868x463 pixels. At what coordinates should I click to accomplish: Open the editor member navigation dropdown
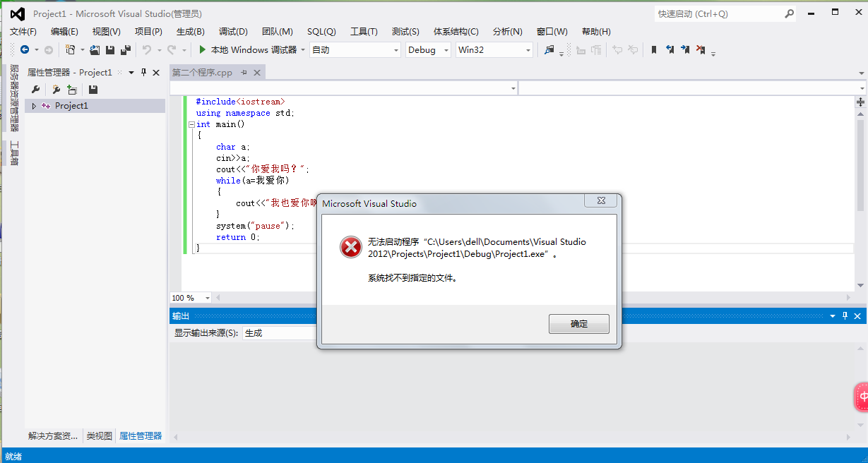pyautogui.click(x=862, y=88)
